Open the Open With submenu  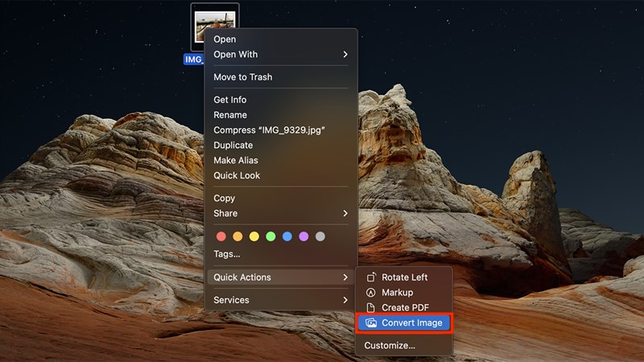click(x=280, y=55)
